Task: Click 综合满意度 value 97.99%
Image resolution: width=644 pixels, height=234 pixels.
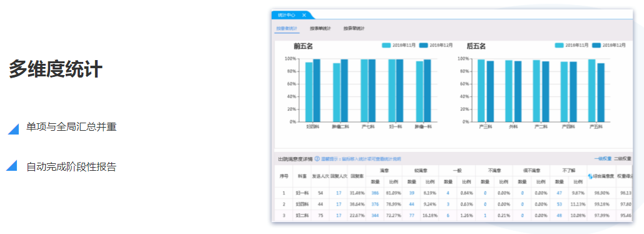Action: (x=601, y=215)
